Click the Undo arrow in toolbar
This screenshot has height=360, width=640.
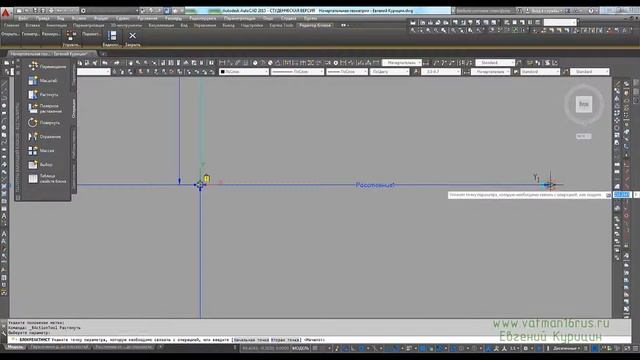pyautogui.click(x=105, y=63)
